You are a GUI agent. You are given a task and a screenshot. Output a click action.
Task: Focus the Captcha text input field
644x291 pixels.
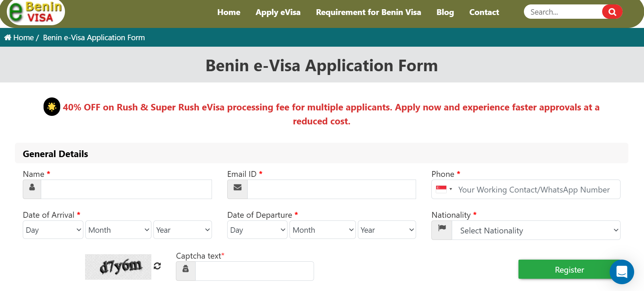(254, 271)
